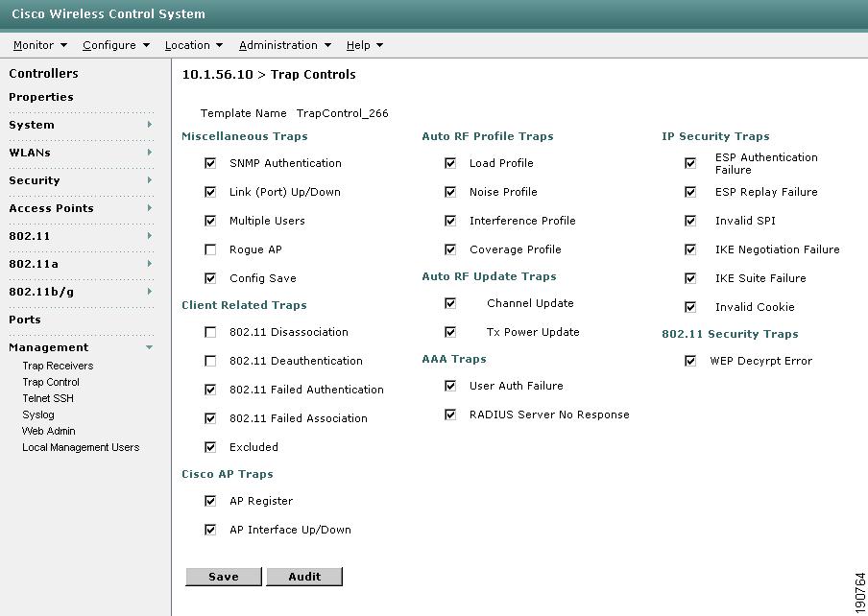
Task: Open Properties in the sidebar
Action: [41, 97]
